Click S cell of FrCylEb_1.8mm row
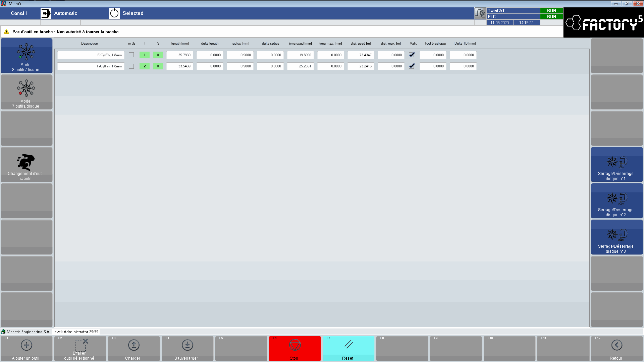The image size is (644, 362). (158, 55)
